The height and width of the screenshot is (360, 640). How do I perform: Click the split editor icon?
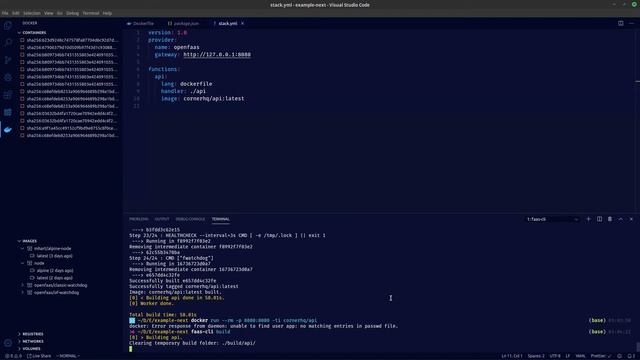[620, 23]
